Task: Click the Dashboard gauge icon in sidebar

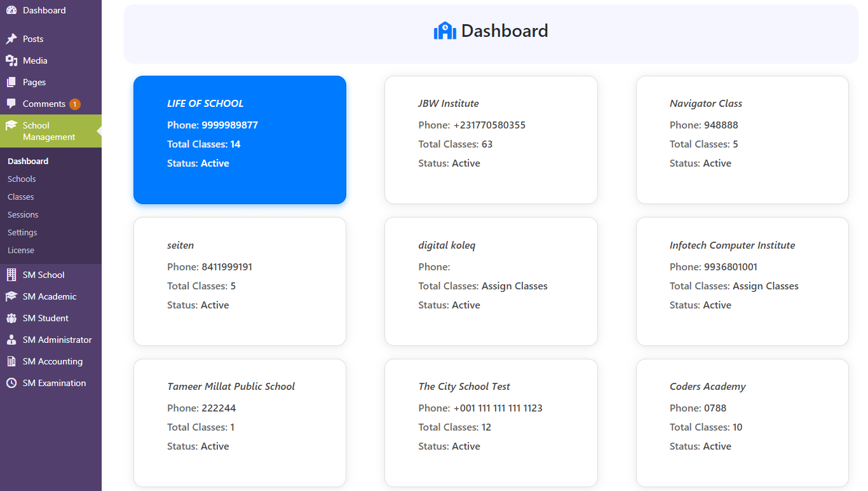Action: coord(11,10)
